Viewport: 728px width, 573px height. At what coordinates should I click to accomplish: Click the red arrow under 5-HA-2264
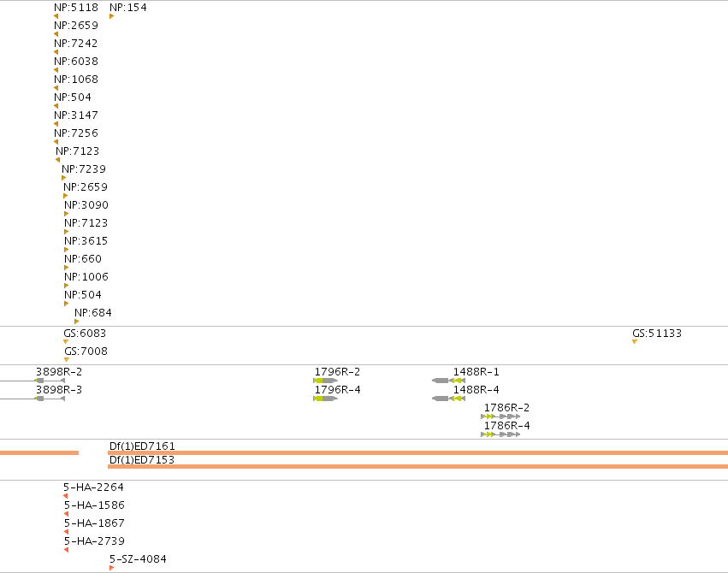tap(66, 496)
